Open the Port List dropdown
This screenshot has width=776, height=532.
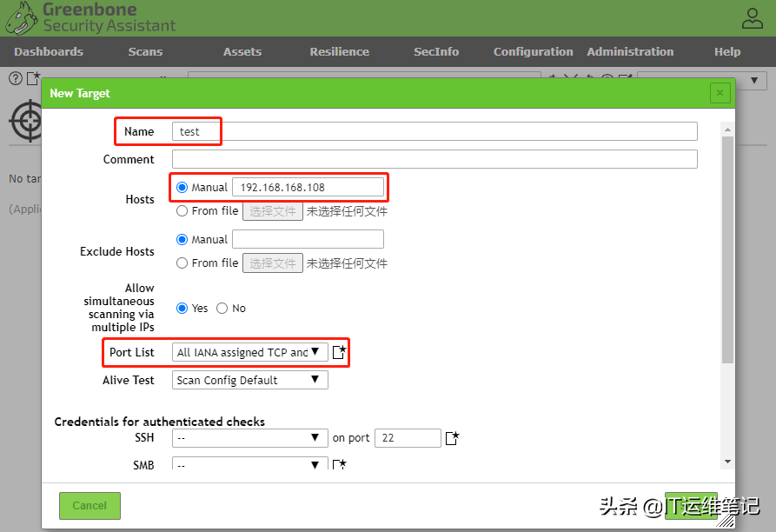(249, 351)
